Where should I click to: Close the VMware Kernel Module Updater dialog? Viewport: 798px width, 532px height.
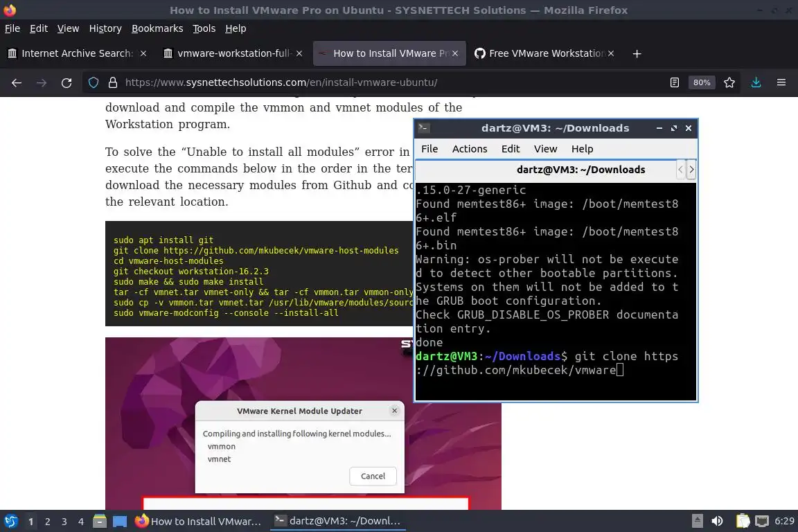pos(394,410)
